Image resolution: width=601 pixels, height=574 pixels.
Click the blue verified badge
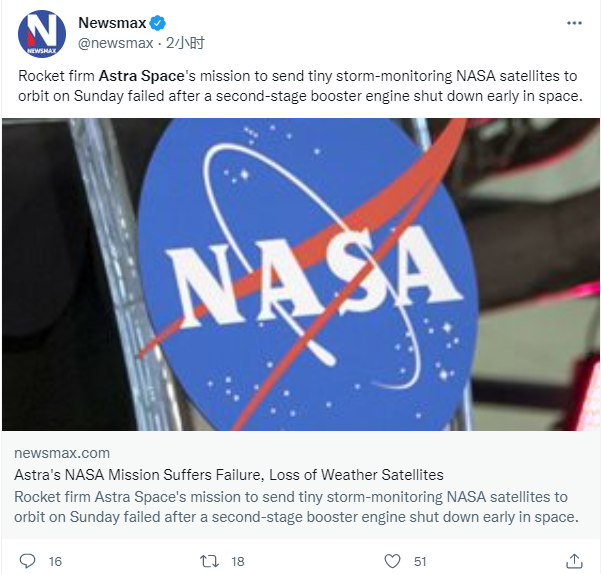[158, 23]
